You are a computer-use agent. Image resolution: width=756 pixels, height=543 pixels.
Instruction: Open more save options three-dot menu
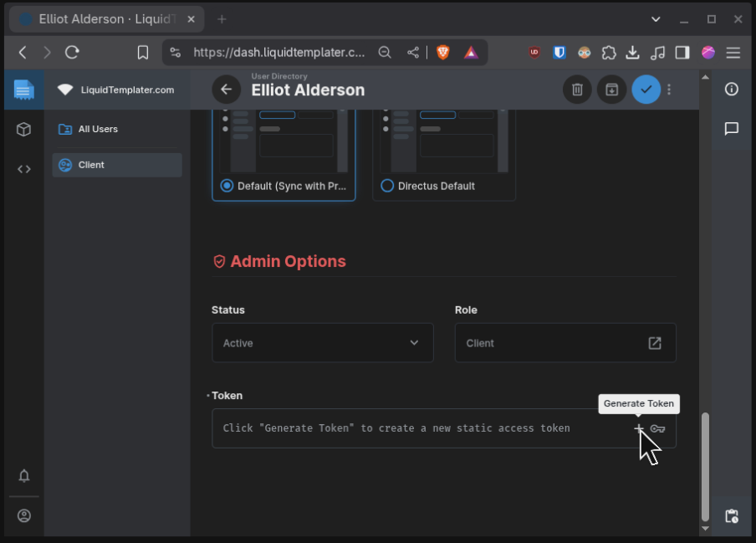669,90
